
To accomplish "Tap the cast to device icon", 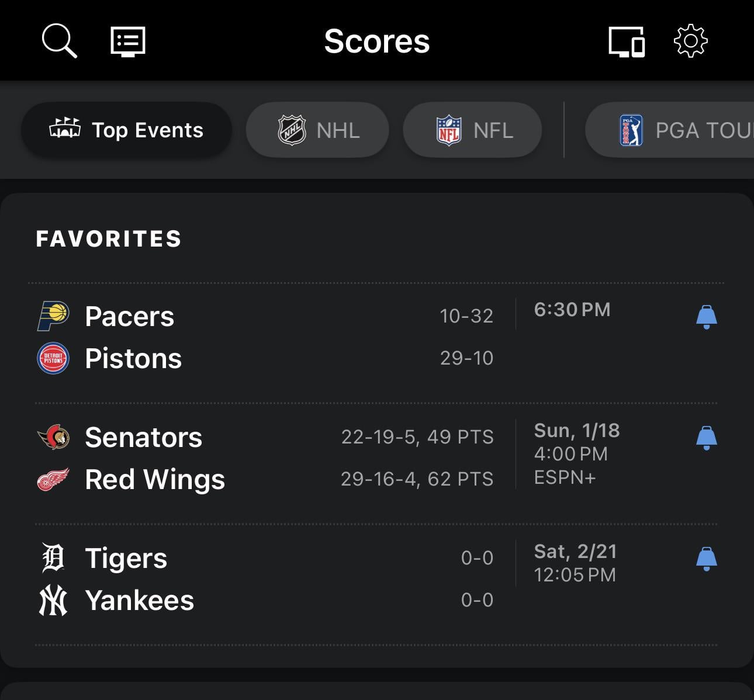I will tap(627, 41).
